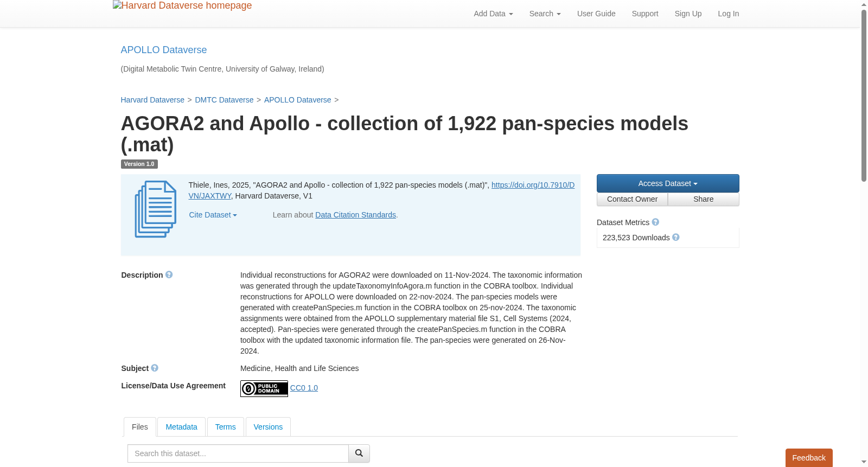Click the page vertical scrollbar thumb
The width and height of the screenshot is (868, 467).
coord(864,95)
